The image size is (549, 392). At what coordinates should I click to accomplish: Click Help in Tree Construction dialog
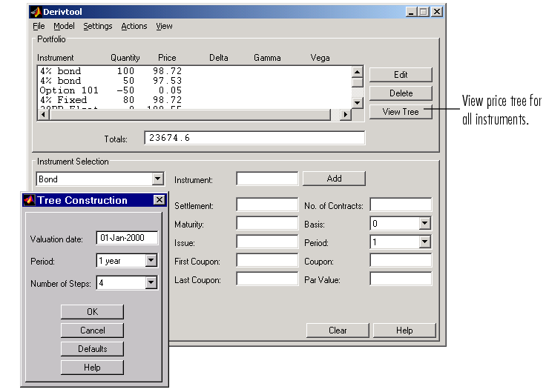[x=93, y=368]
